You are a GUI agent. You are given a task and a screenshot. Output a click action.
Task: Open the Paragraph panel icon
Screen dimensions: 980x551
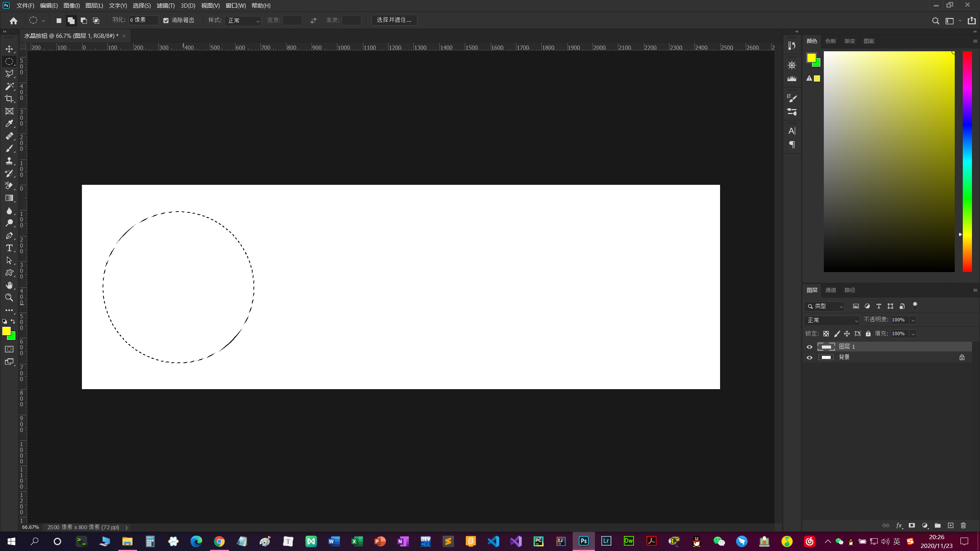(x=792, y=145)
